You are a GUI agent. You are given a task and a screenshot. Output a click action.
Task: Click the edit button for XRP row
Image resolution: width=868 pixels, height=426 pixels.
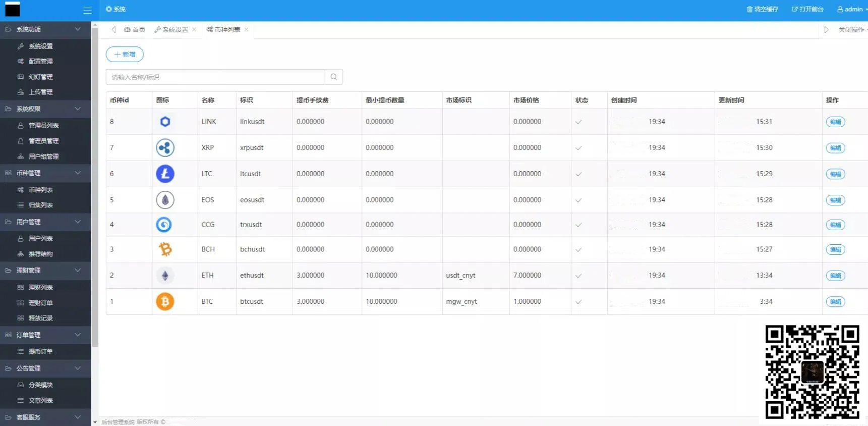click(835, 148)
